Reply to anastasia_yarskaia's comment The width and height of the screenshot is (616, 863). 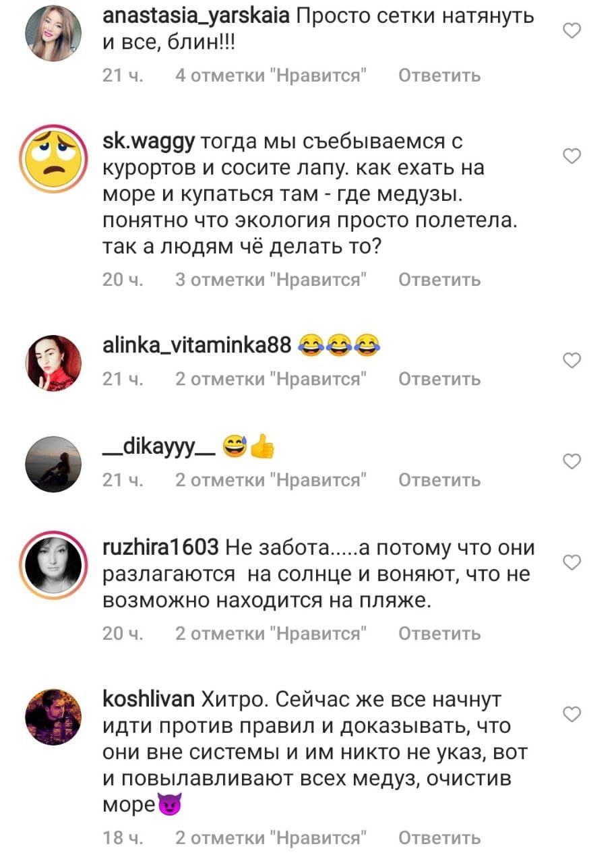(440, 76)
